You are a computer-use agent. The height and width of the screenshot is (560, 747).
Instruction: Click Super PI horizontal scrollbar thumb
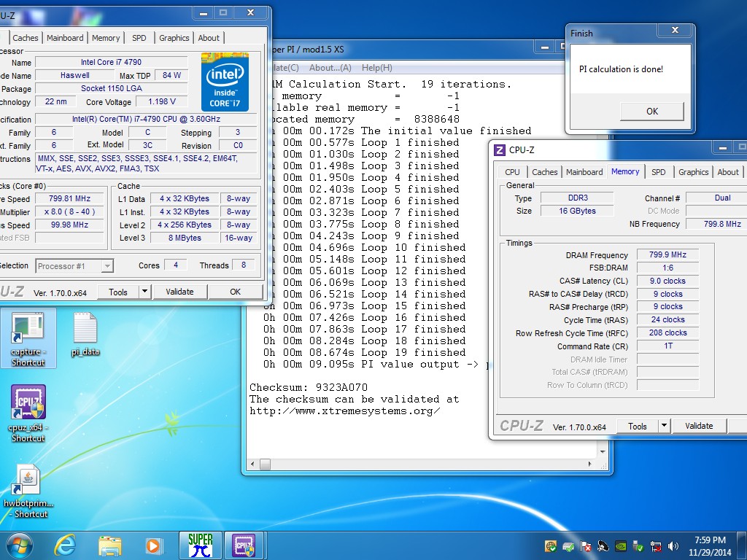point(265,464)
